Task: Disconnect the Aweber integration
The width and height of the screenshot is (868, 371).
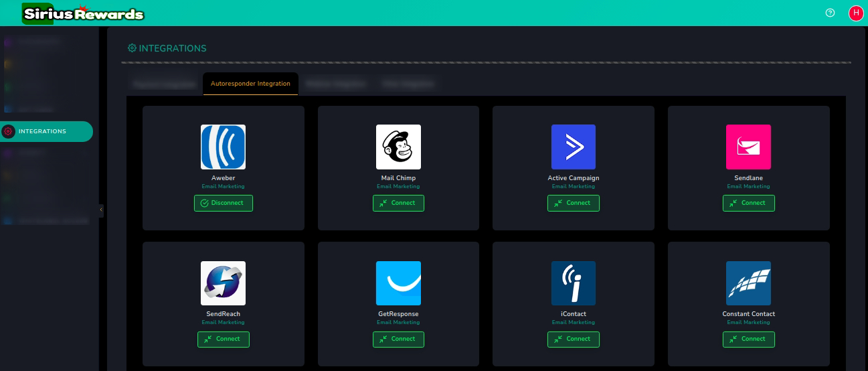Action: point(224,203)
